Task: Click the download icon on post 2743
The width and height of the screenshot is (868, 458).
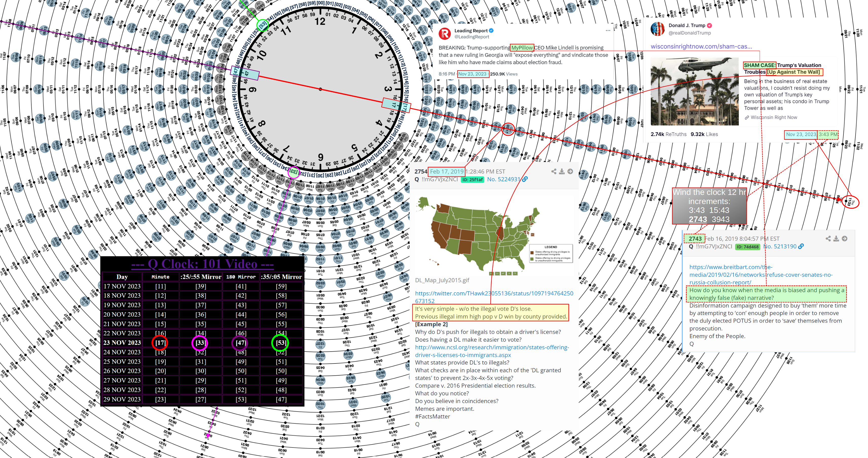Action: pyautogui.click(x=836, y=239)
